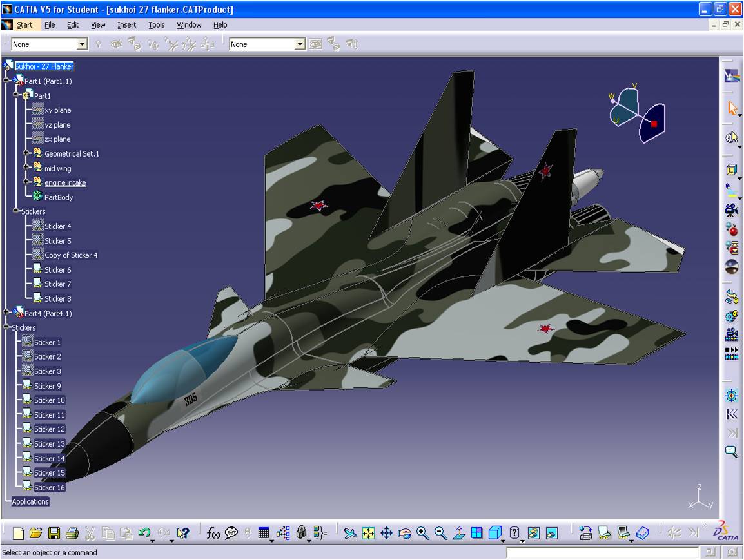Screen dimensions: 744x560
Task: Select the Pan view tool
Action: coord(387,534)
